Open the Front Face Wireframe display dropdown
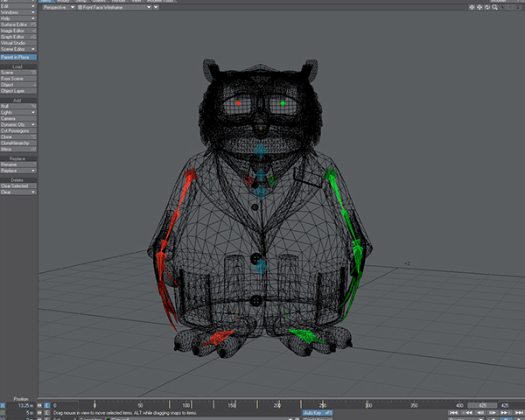Screen dimensions: 525x420 (x=114, y=7)
